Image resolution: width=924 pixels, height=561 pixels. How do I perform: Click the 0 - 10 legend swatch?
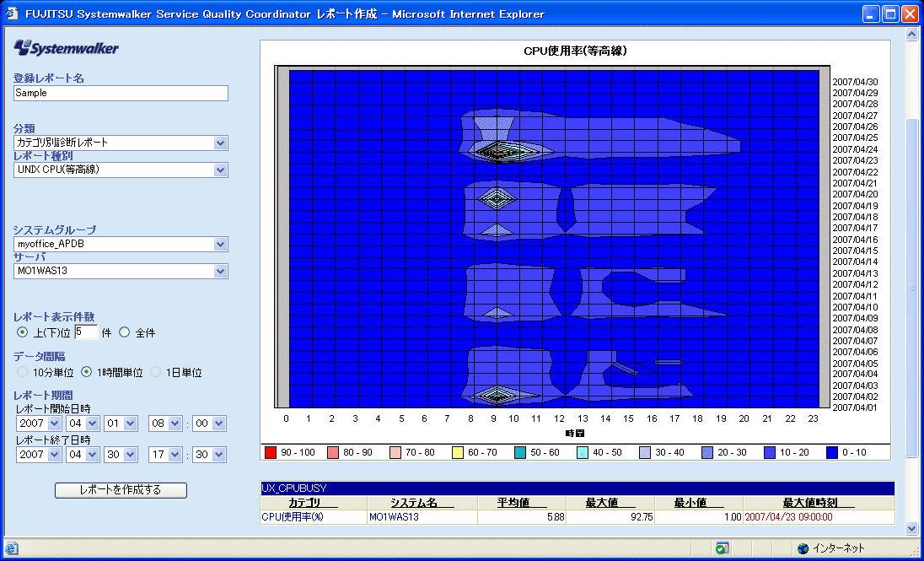[x=832, y=452]
